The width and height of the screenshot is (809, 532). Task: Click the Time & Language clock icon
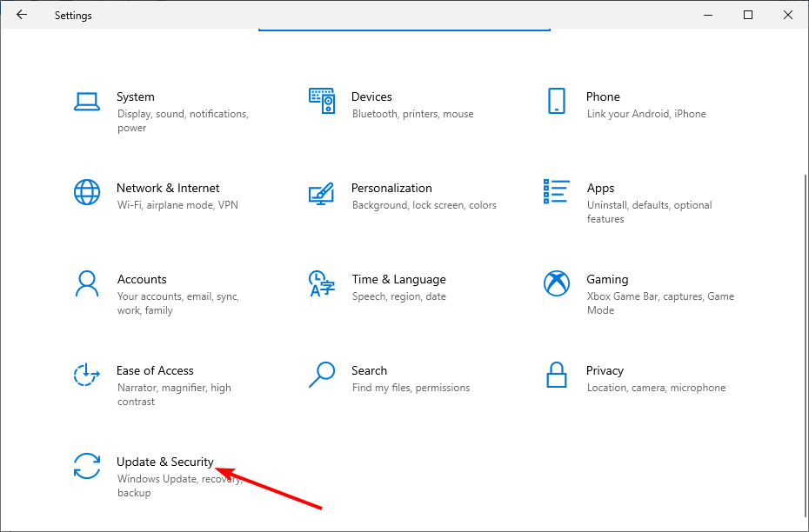tap(322, 283)
